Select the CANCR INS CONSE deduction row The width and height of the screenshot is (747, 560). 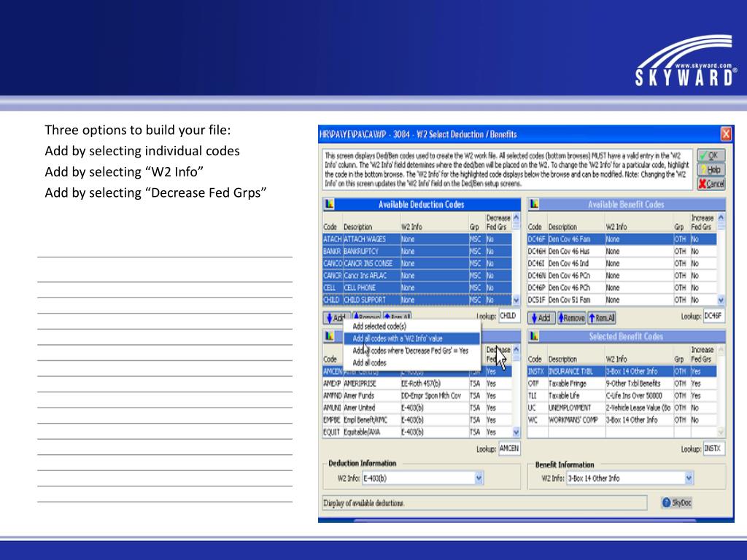417,263
